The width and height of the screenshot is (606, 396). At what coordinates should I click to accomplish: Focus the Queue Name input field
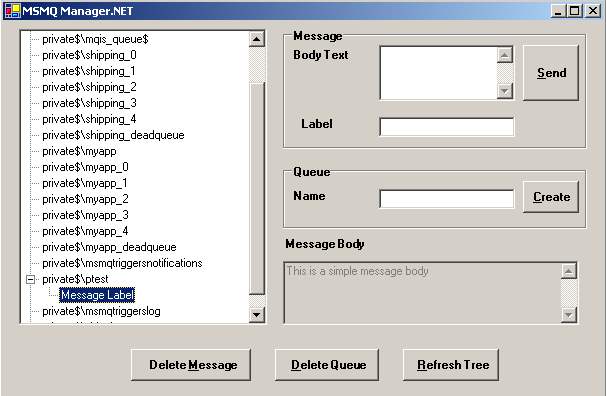point(447,199)
